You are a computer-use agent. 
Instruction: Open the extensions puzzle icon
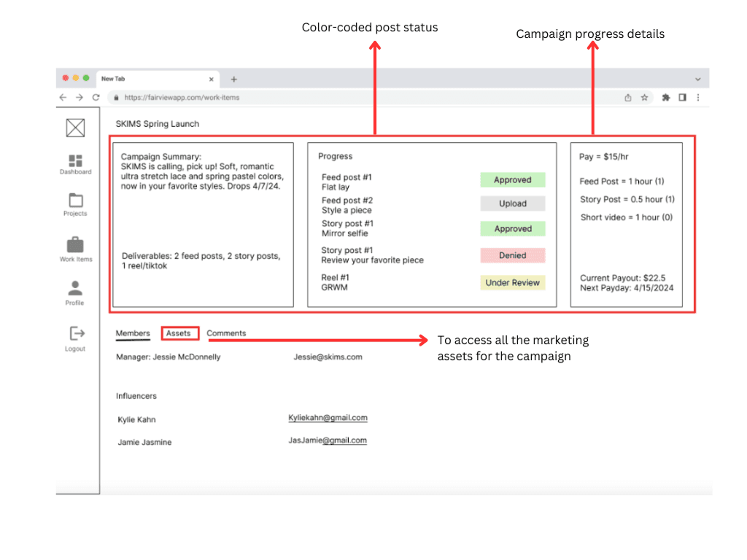(665, 98)
